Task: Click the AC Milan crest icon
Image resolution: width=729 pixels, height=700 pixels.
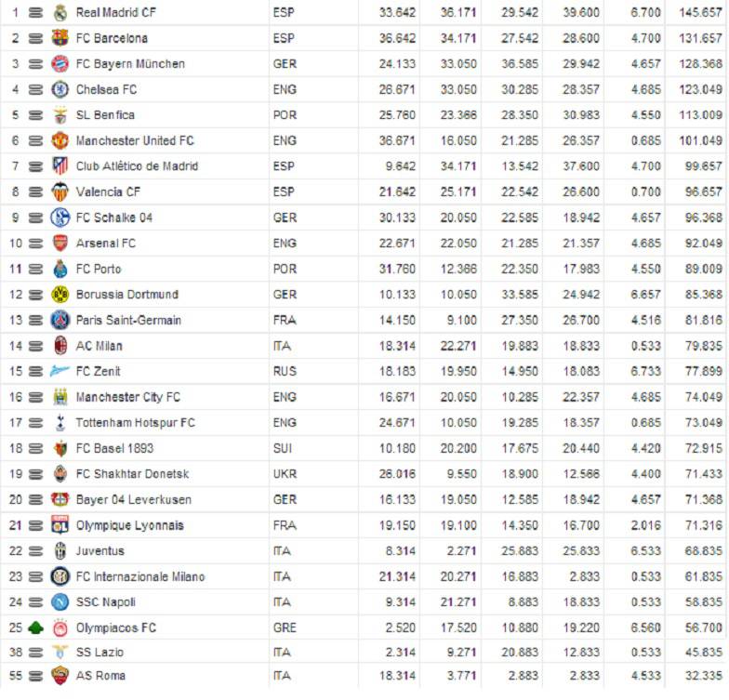Action: click(x=60, y=346)
